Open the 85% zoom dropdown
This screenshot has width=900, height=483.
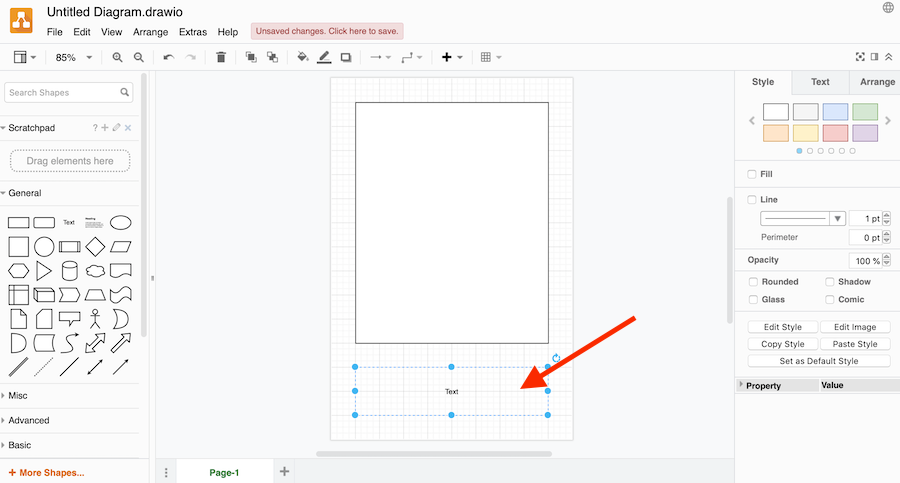pyautogui.click(x=73, y=57)
